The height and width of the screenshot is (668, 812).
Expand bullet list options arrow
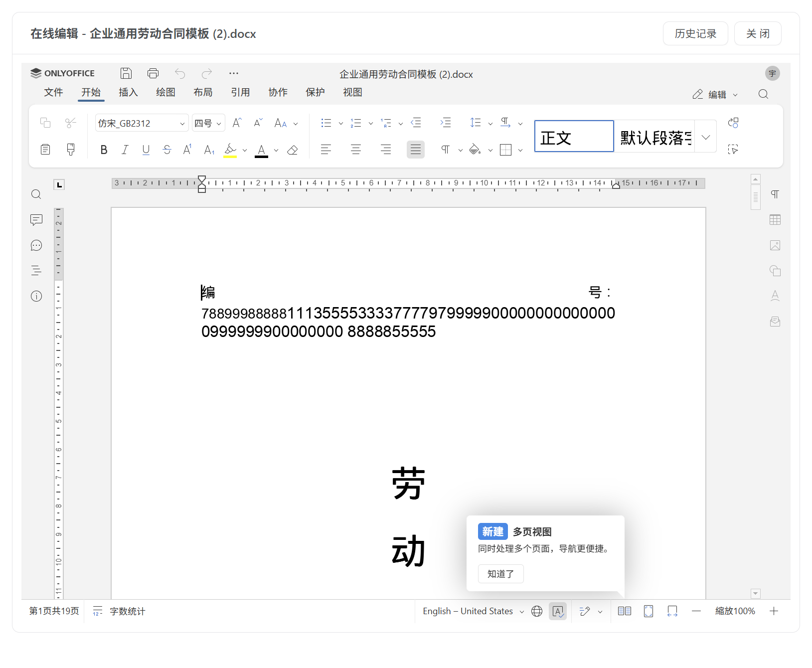[x=341, y=123]
